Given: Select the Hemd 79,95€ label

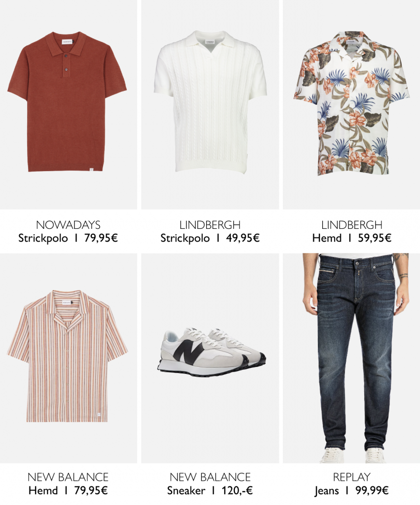Looking at the screenshot, I should (68, 491).
